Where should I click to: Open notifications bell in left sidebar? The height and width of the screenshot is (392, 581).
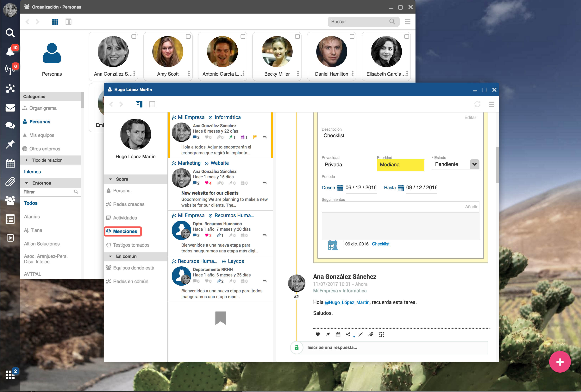pos(10,51)
